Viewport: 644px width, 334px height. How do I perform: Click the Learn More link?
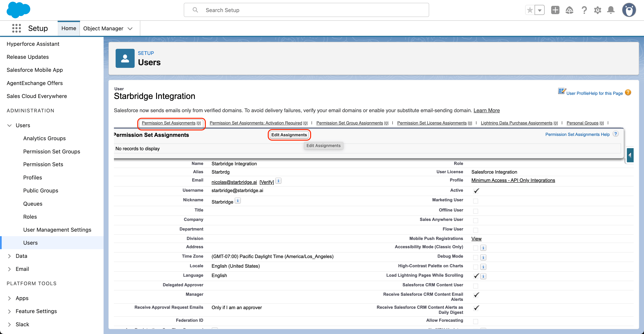pyautogui.click(x=487, y=110)
